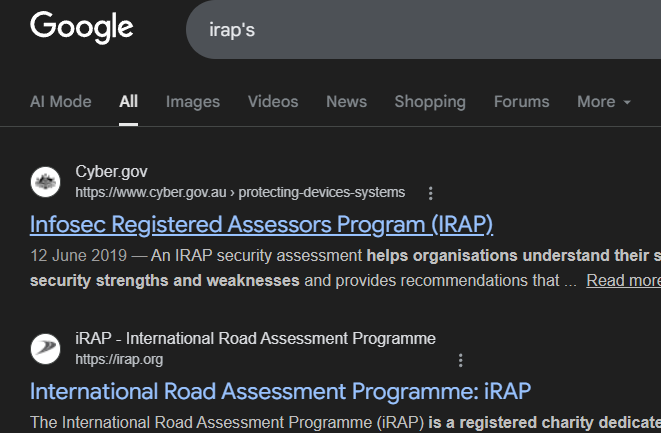Screen dimensions: 661x433
Task: Click the cyber.gov.au breadcrumb URL
Action: click(x=240, y=192)
